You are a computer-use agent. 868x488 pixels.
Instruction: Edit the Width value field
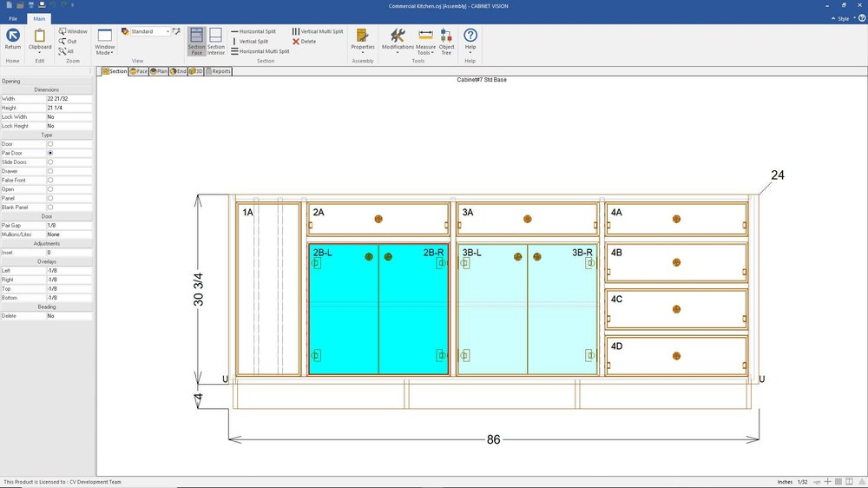(69, 99)
